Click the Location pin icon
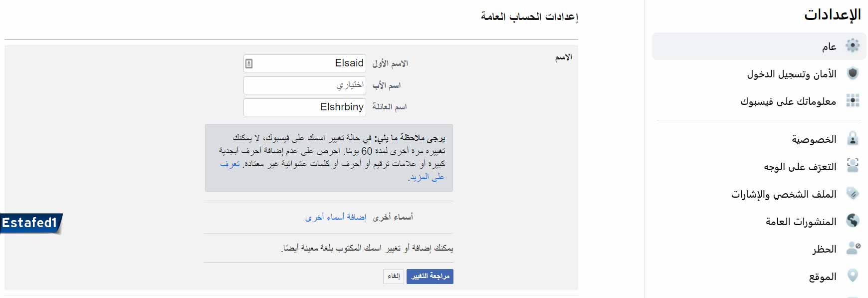The image size is (868, 298). coord(853,276)
